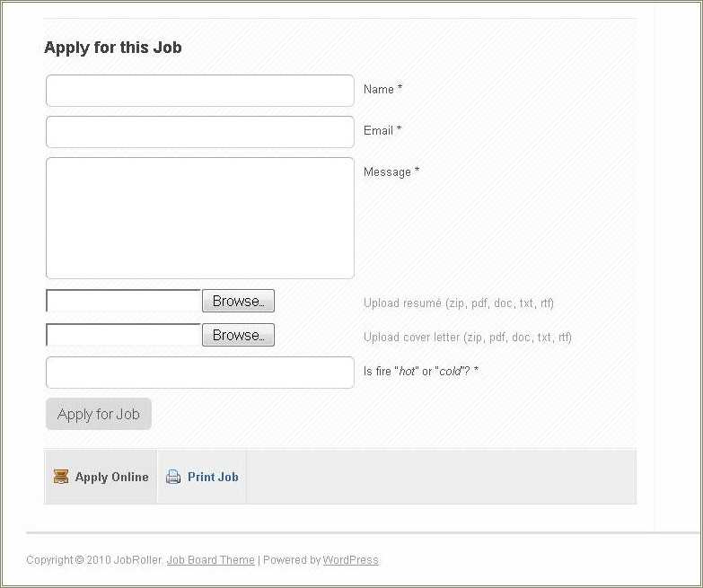The image size is (703, 588).
Task: Focus the Name text field
Action: click(x=199, y=91)
